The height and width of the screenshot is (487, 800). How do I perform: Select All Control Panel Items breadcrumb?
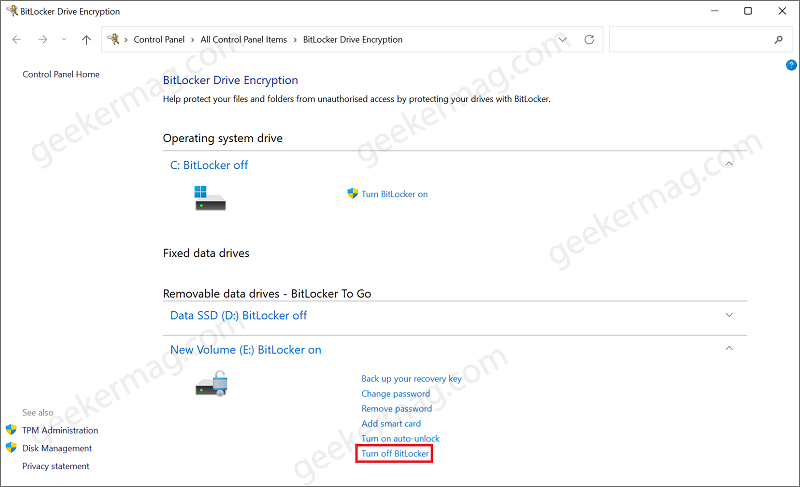coord(244,39)
